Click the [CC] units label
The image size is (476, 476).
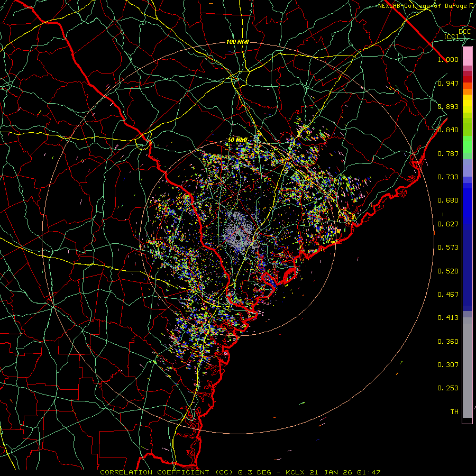pyautogui.click(x=452, y=36)
